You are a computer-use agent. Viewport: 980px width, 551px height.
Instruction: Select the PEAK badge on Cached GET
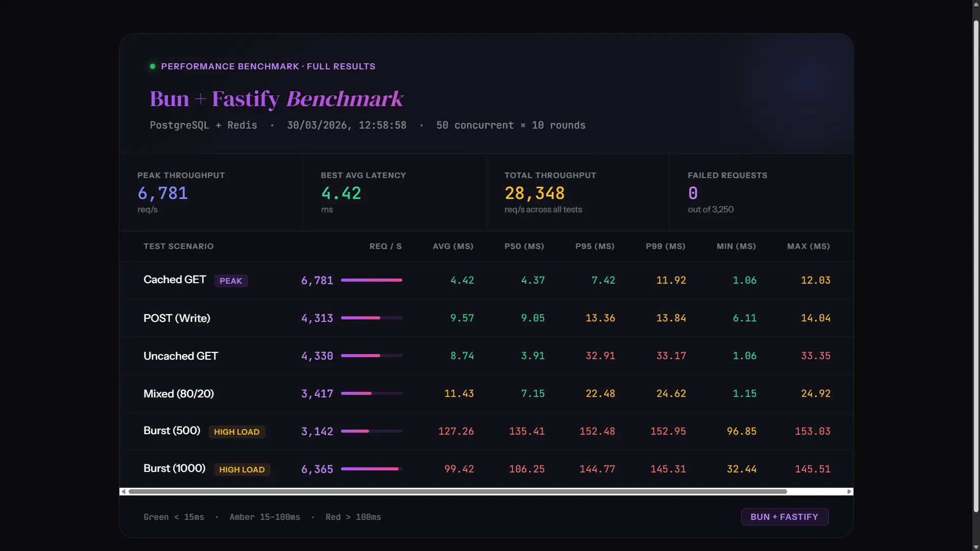[x=231, y=281]
